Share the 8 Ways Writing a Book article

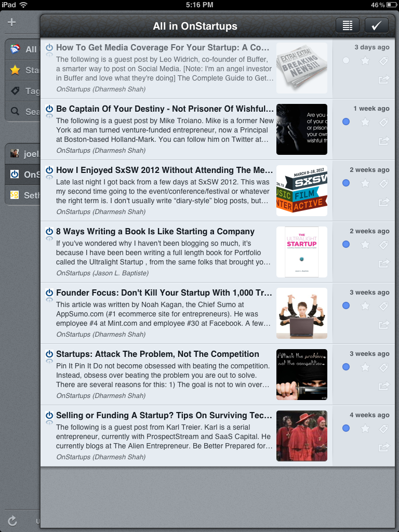(384, 263)
